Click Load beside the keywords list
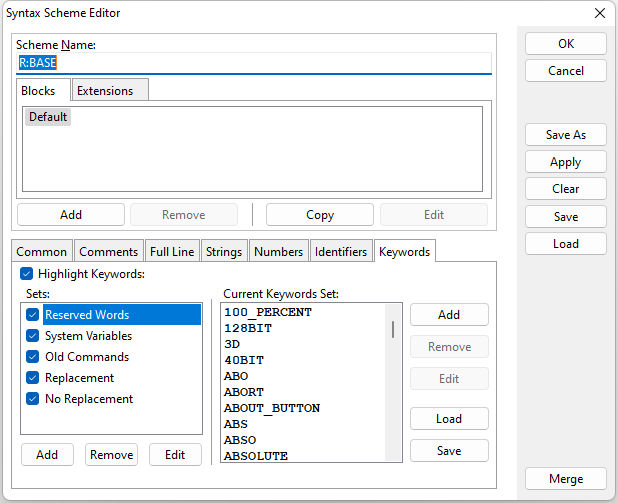 [449, 419]
